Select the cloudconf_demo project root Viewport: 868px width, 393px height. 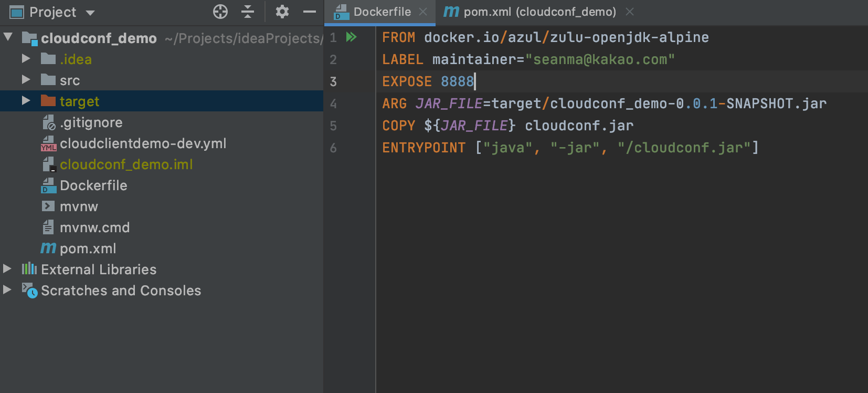click(162, 38)
